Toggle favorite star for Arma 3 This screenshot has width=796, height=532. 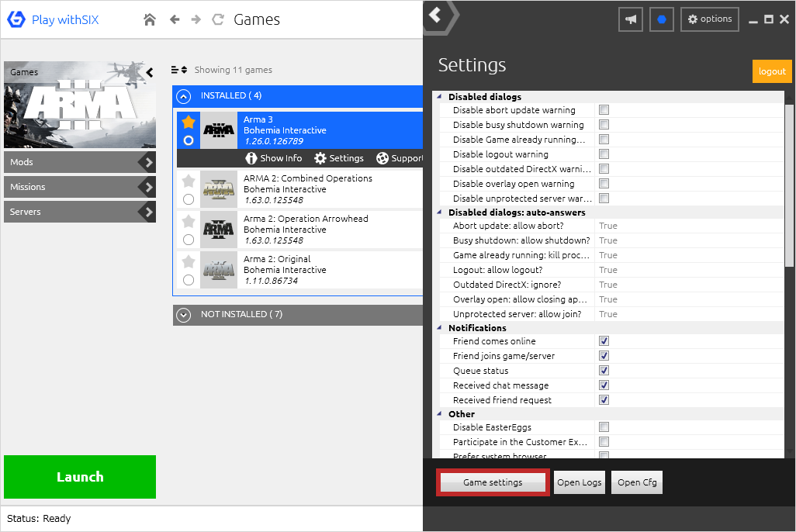coord(189,122)
